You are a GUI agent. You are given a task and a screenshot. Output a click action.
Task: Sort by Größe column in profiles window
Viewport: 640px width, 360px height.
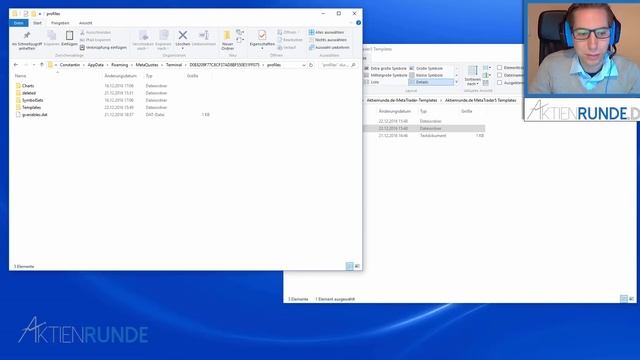point(193,76)
